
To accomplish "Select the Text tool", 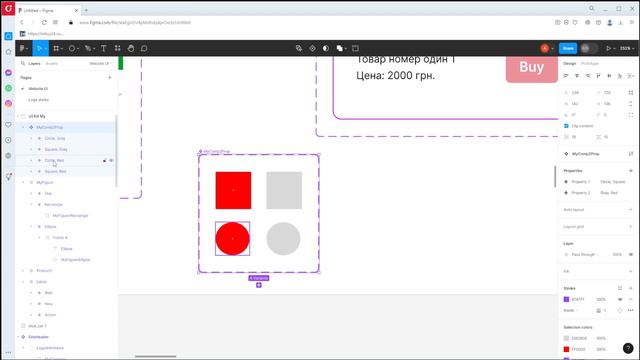I will [x=104, y=48].
